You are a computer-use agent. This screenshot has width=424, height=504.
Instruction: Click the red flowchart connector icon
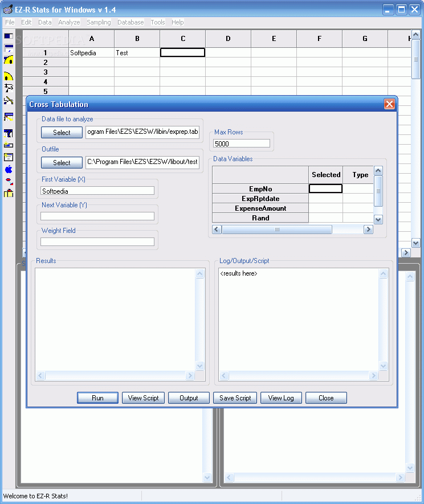[x=9, y=181]
